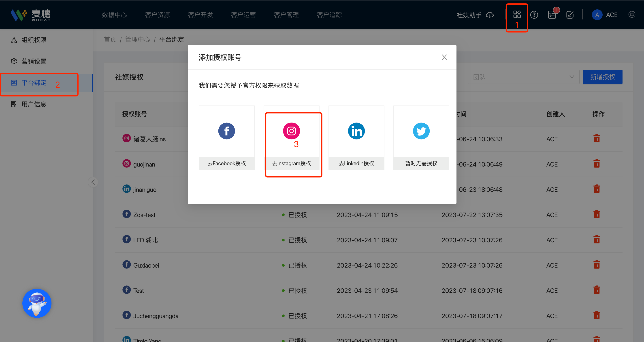The image size is (644, 342).
Task: Go to 首页 breadcrumb
Action: coord(110,40)
